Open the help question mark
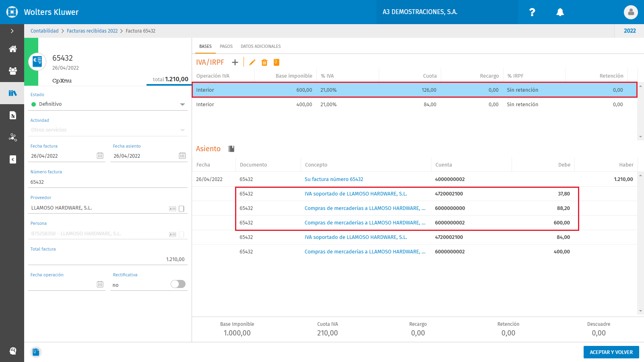This screenshot has height=362, width=644. 532,12
